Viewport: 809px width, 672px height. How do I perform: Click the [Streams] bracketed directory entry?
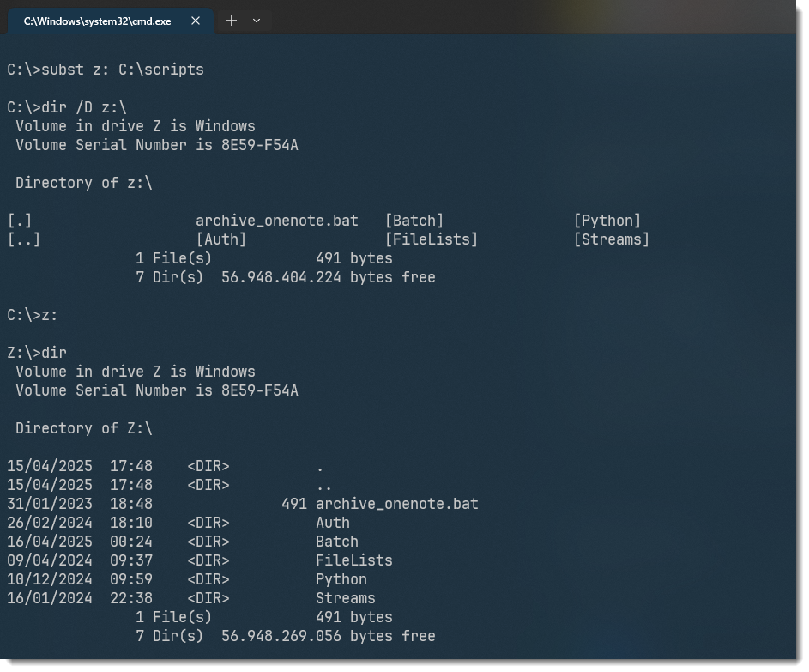pos(611,239)
